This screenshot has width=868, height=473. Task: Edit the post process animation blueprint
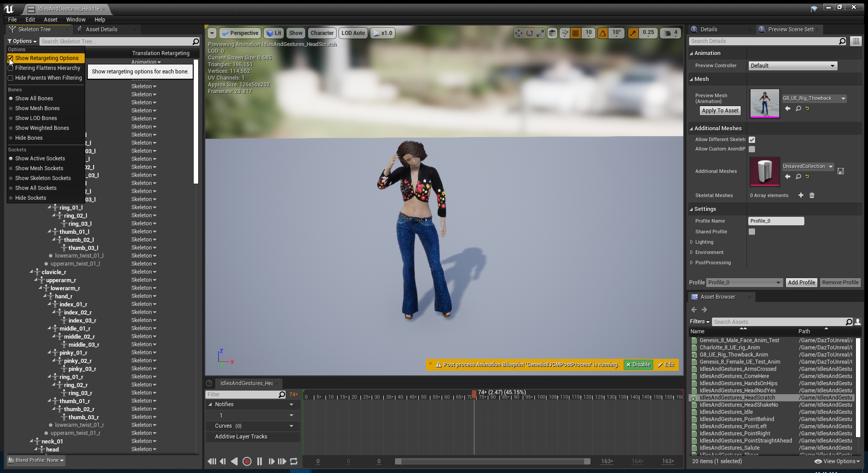[666, 365]
